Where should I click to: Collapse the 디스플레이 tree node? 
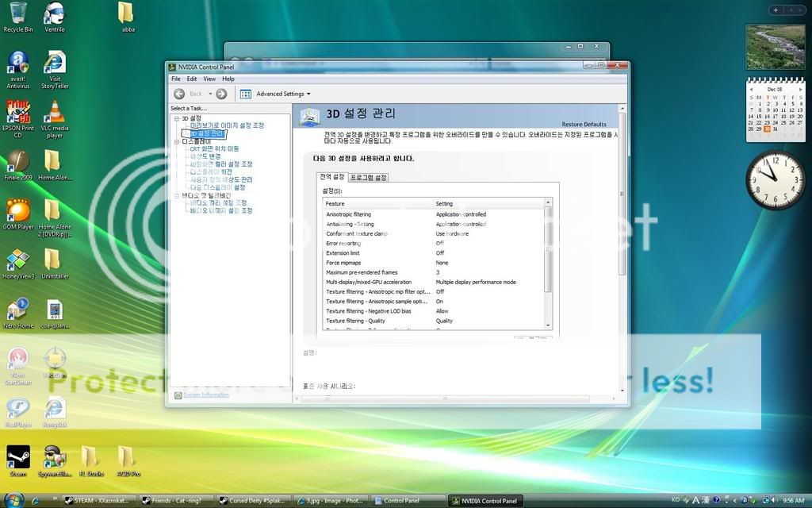click(x=177, y=141)
